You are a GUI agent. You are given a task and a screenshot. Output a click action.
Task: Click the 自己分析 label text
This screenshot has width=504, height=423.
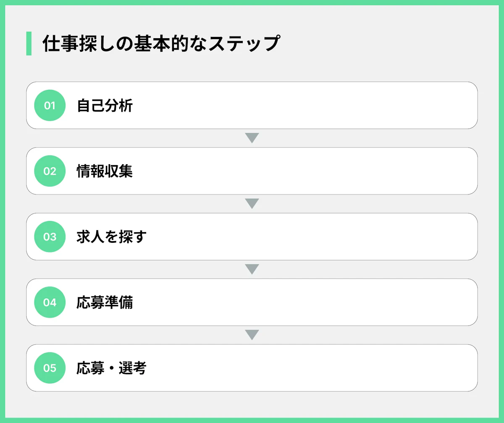(105, 106)
